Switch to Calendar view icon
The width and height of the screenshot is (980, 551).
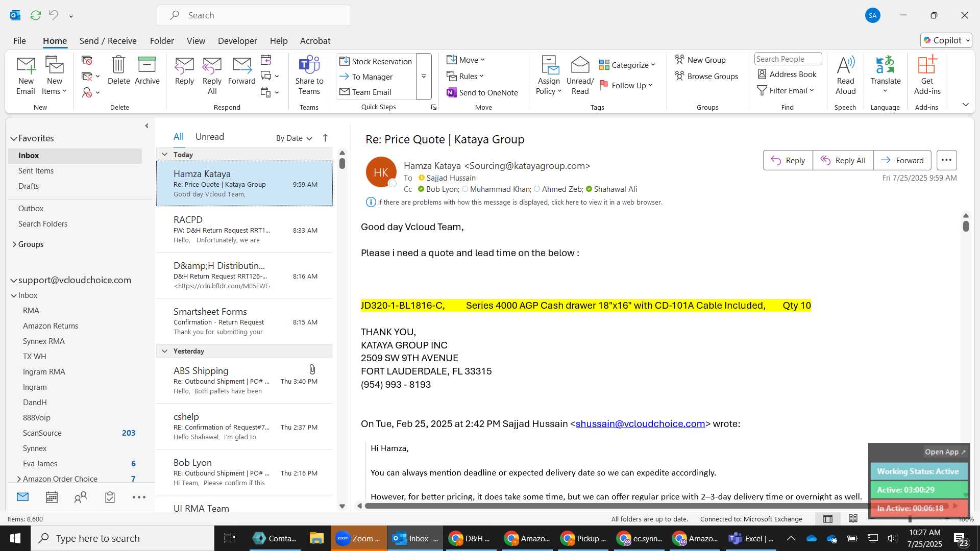pos(52,497)
